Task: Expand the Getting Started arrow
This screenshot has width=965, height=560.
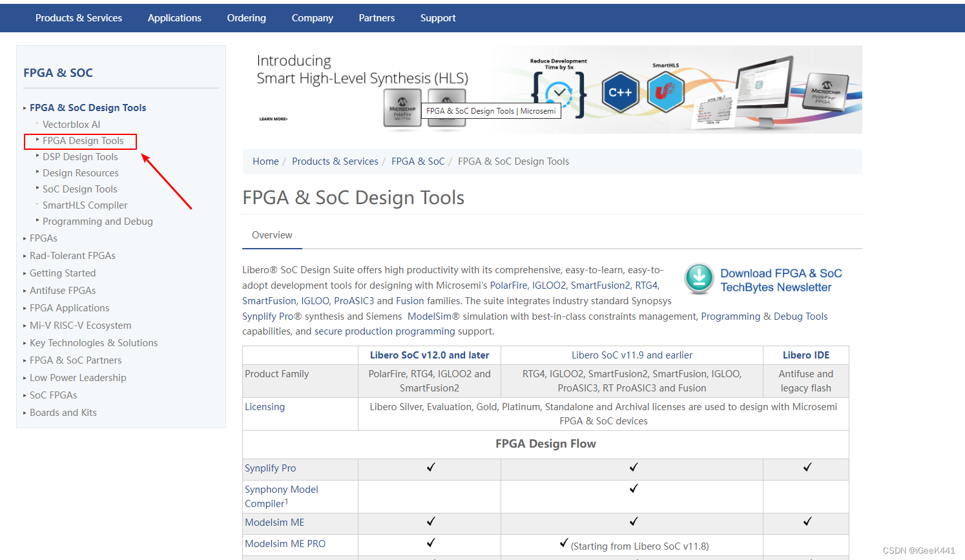Action: click(25, 274)
